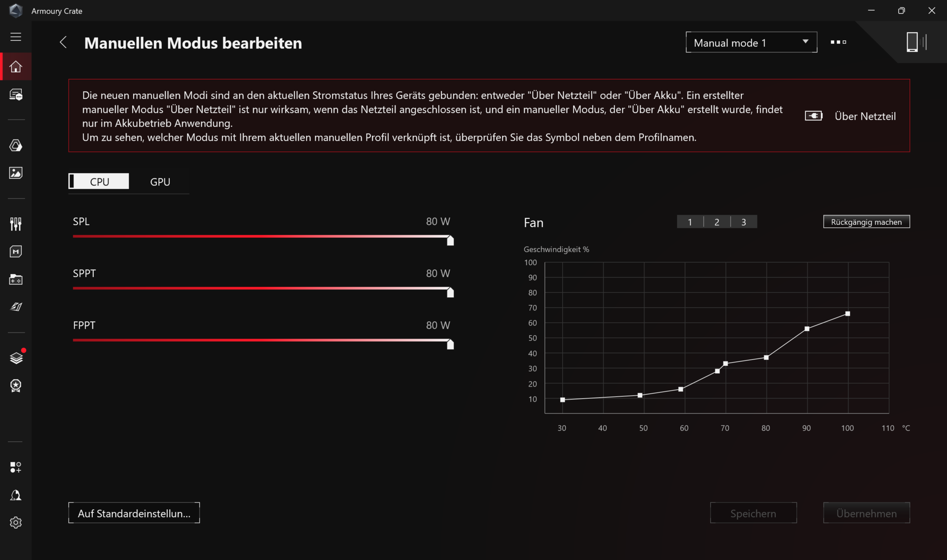
Task: Click the SPPT slider handle
Action: tap(450, 293)
